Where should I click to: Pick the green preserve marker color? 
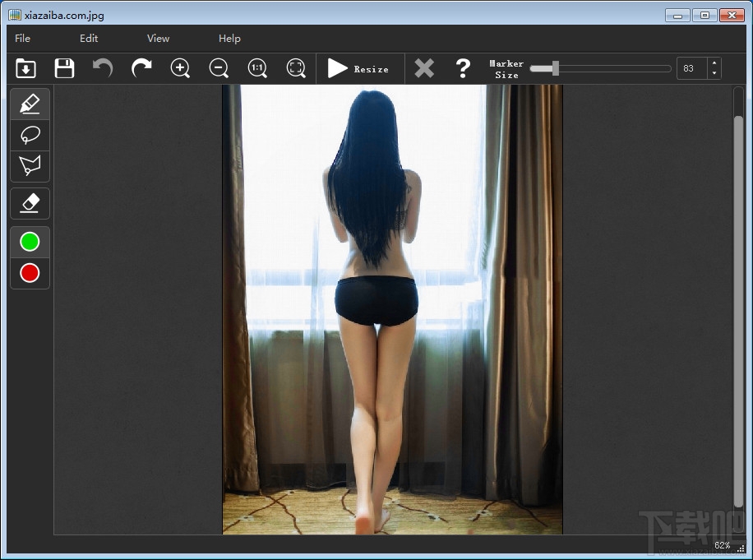coord(30,242)
